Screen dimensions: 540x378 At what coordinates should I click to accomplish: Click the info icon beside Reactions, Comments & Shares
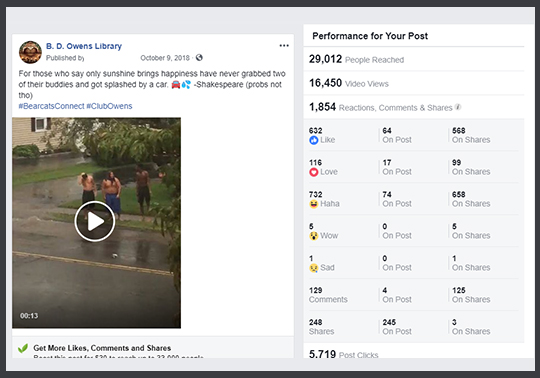pyautogui.click(x=458, y=107)
